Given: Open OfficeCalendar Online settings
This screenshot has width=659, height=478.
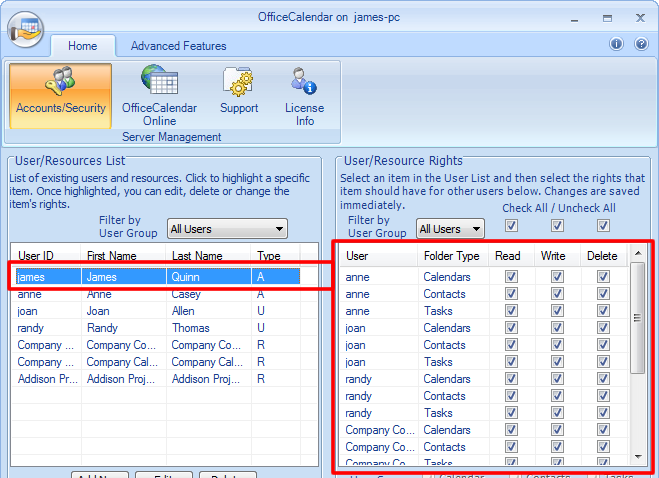Looking at the screenshot, I should [159, 95].
